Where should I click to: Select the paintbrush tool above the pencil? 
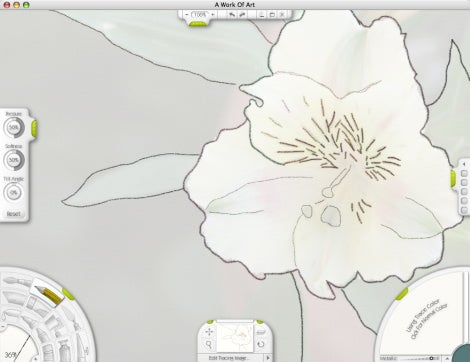16,281
